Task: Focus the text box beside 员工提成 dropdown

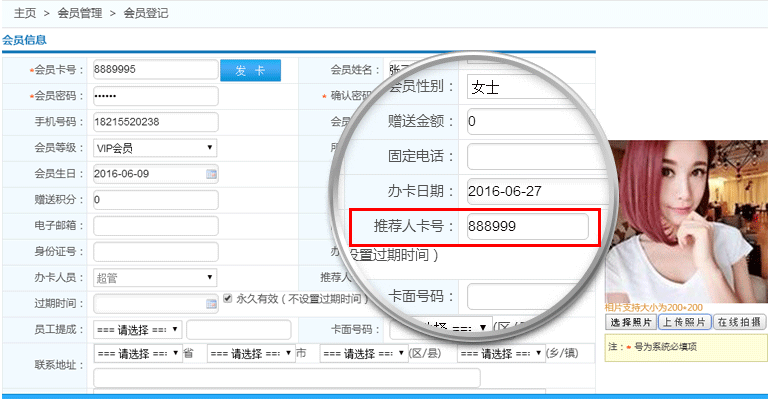Action: click(239, 329)
